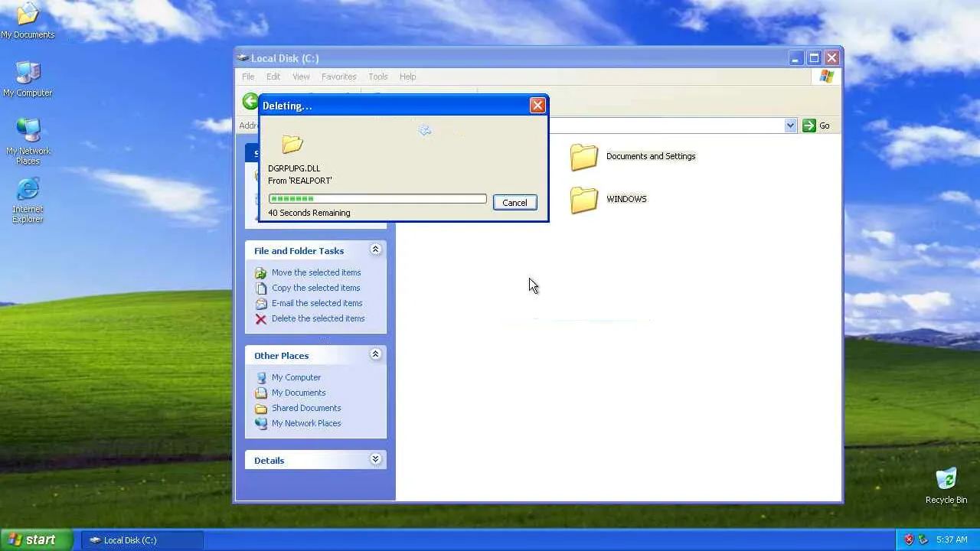The height and width of the screenshot is (551, 980).
Task: Click the 'DGRPUPG.DLL' file name text
Action: click(x=294, y=168)
